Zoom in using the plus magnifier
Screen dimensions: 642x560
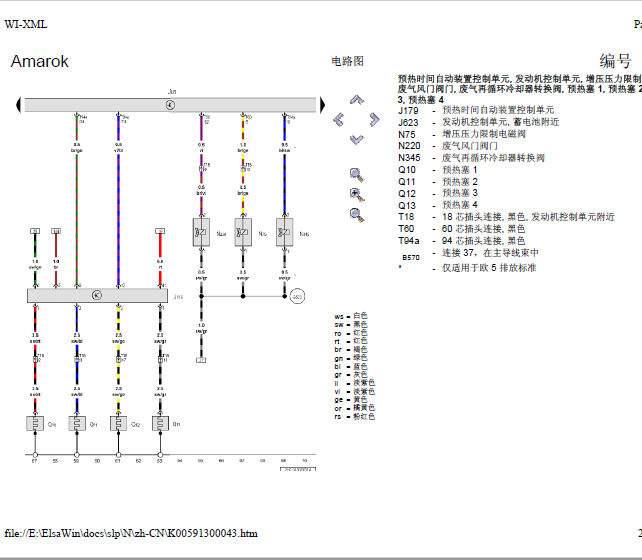(357, 195)
